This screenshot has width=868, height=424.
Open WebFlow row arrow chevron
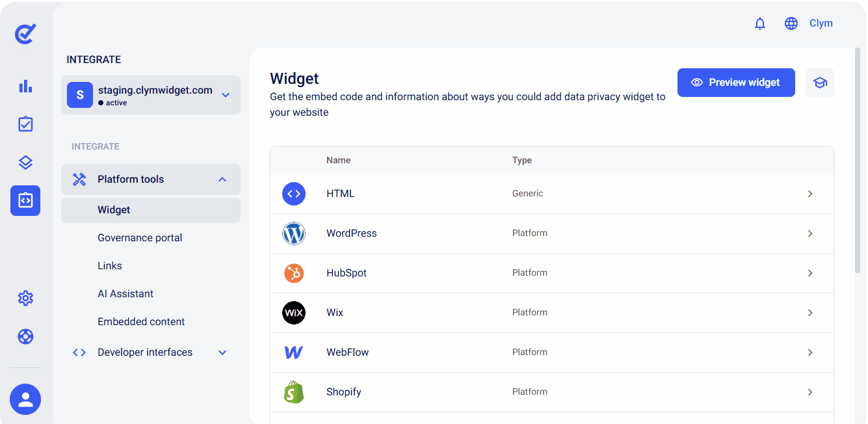click(x=810, y=352)
